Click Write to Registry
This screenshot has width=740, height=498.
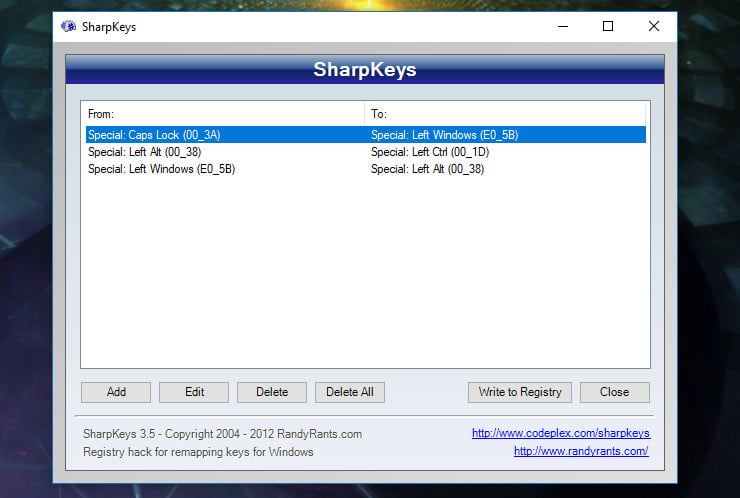click(520, 392)
